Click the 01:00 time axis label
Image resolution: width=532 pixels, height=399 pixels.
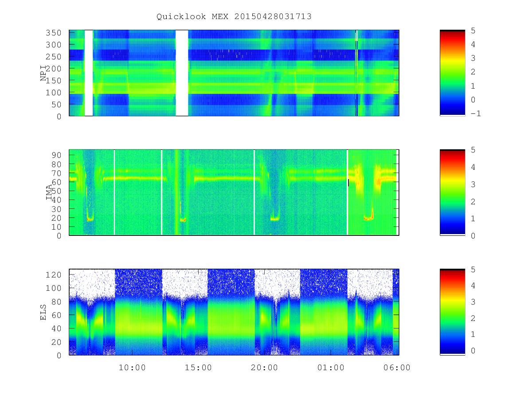coord(331,368)
